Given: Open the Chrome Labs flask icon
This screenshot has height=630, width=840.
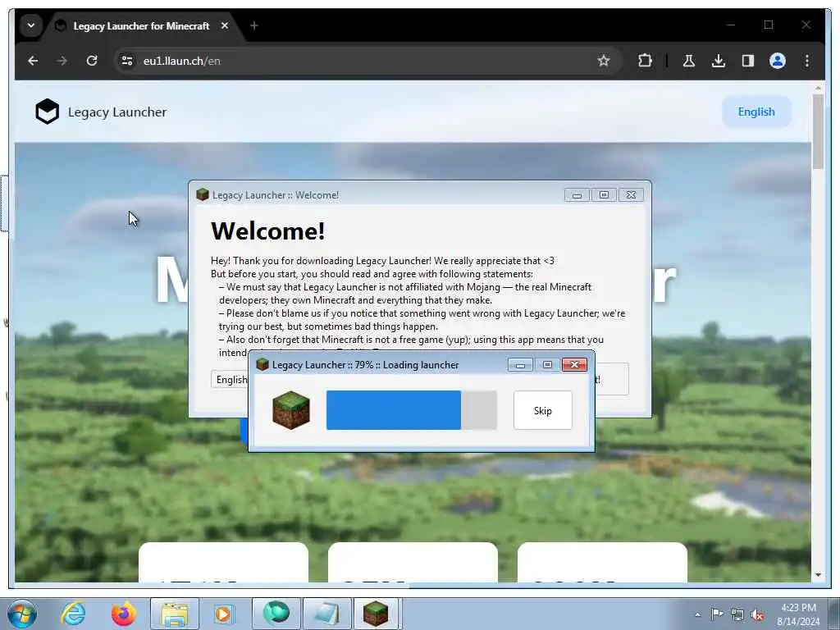Looking at the screenshot, I should (x=689, y=61).
